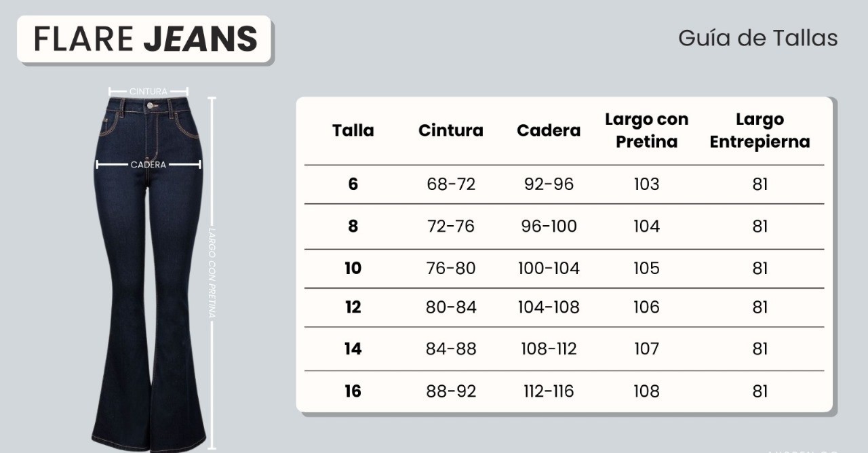868x453 pixels.
Task: Click the 103 length value cell
Action: click(x=646, y=184)
